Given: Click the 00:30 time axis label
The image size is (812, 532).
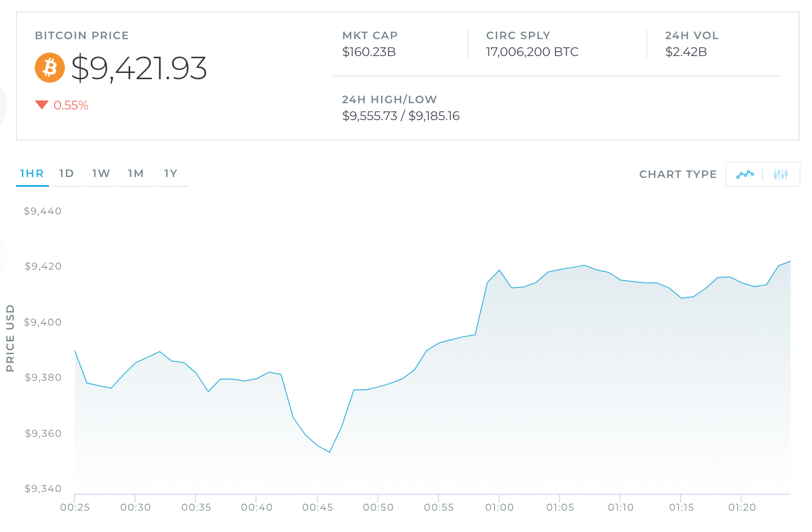Looking at the screenshot, I should pyautogui.click(x=135, y=508).
